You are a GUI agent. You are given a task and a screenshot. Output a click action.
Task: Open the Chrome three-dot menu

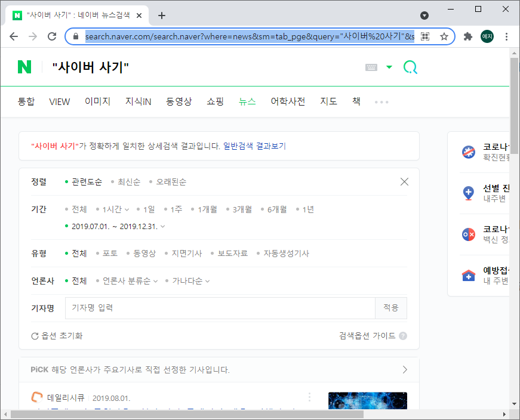pos(506,36)
